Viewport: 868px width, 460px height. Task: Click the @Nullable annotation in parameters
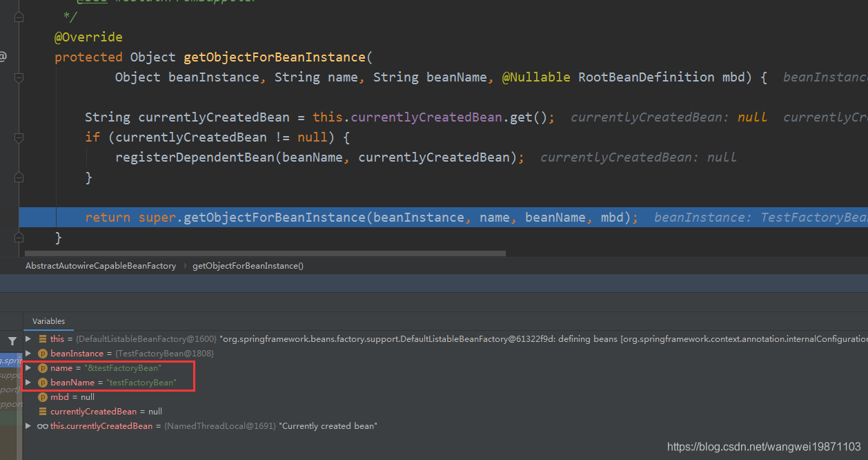[x=536, y=77]
